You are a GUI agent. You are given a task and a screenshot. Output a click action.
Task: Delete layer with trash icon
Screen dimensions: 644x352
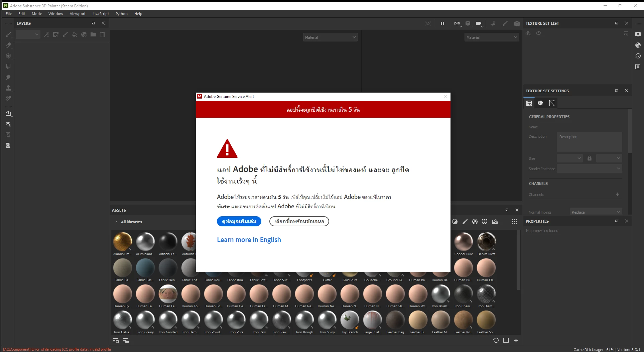103,34
